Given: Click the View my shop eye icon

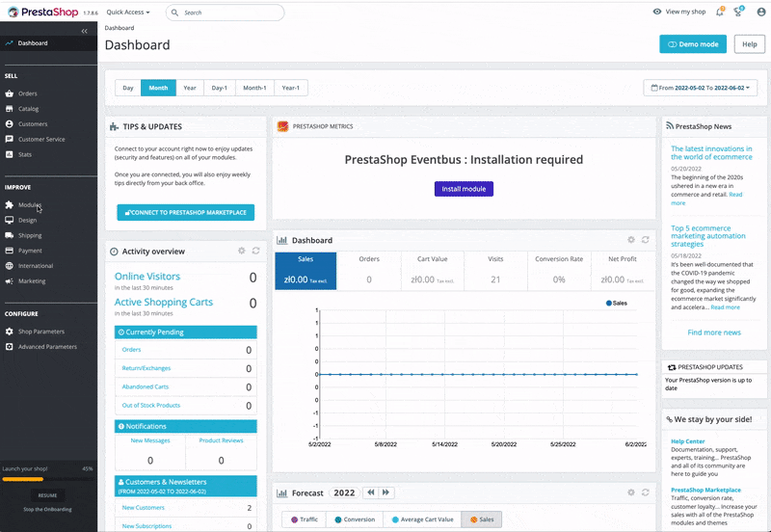Looking at the screenshot, I should tap(657, 12).
